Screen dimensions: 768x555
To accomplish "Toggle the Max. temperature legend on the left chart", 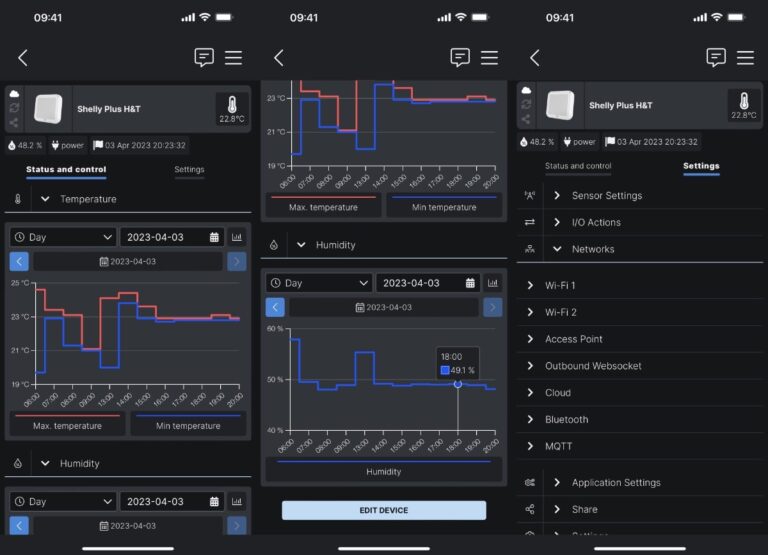I will point(68,425).
